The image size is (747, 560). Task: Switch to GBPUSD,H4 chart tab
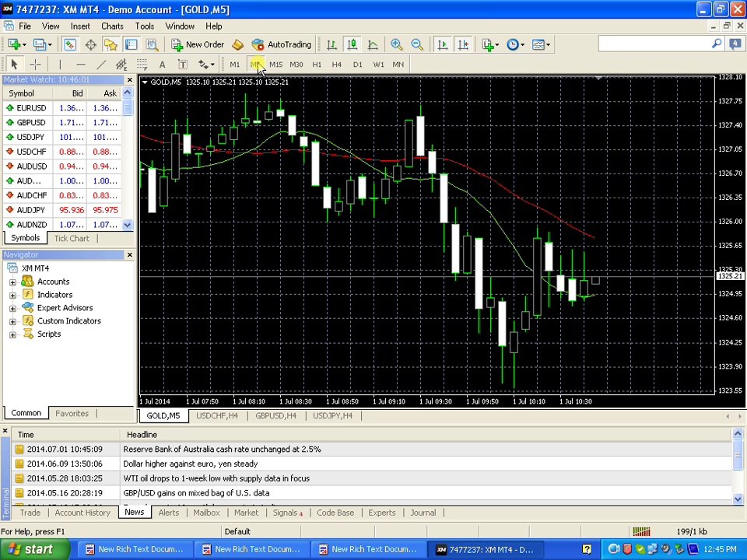275,415
